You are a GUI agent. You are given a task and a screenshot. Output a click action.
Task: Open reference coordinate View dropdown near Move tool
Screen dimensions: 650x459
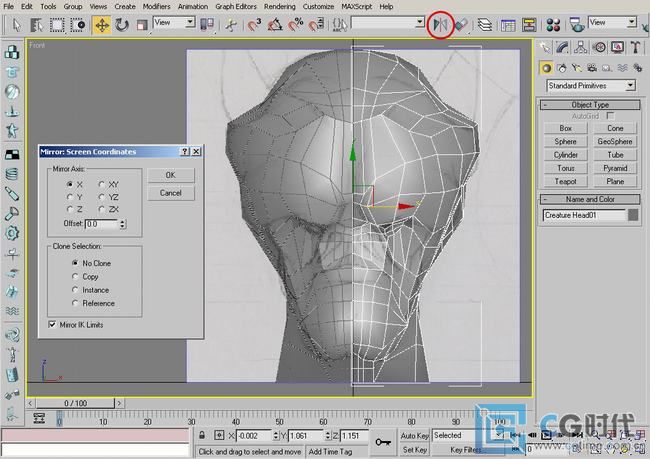pos(174,22)
